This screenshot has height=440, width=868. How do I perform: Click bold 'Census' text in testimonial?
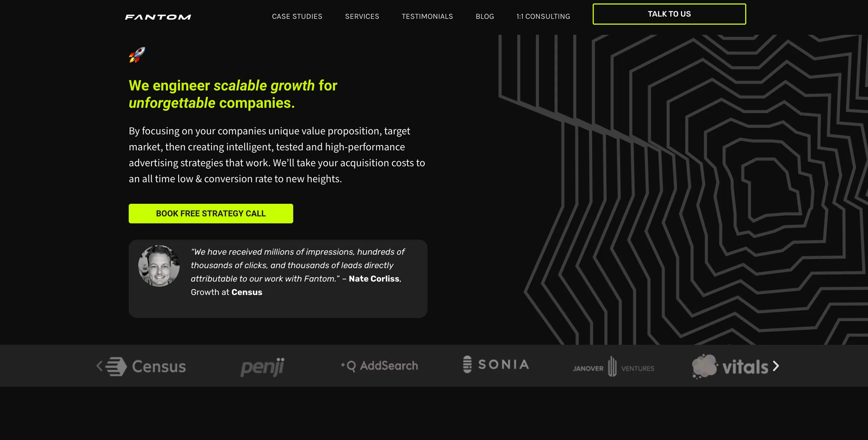(x=247, y=292)
